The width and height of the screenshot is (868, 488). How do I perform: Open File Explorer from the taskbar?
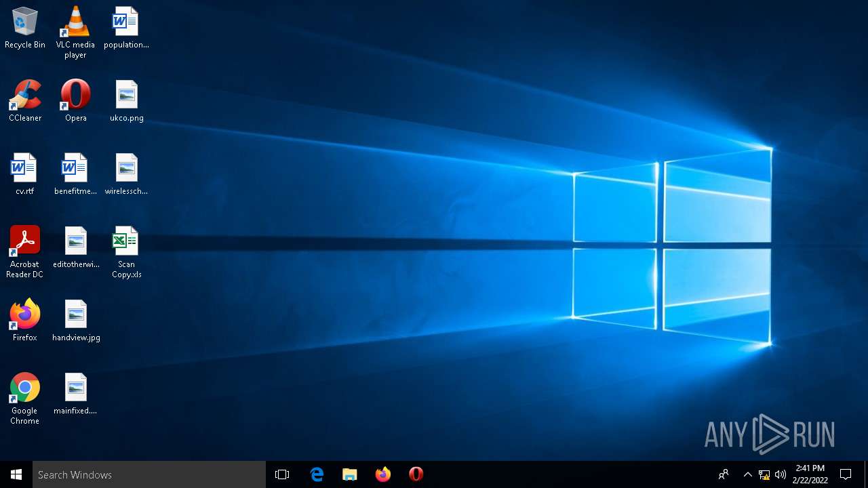tap(349, 474)
